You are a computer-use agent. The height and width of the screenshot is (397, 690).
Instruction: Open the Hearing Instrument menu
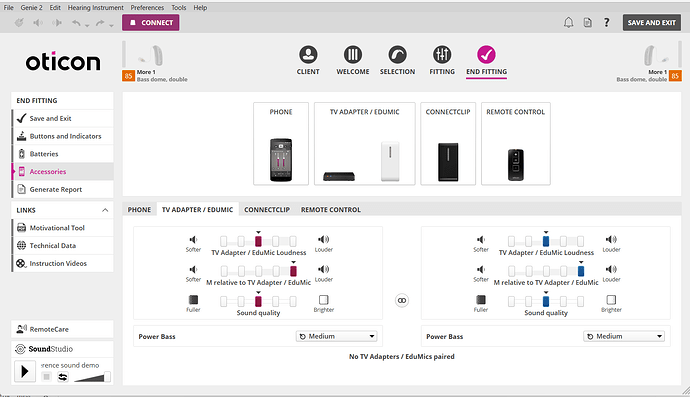point(95,7)
